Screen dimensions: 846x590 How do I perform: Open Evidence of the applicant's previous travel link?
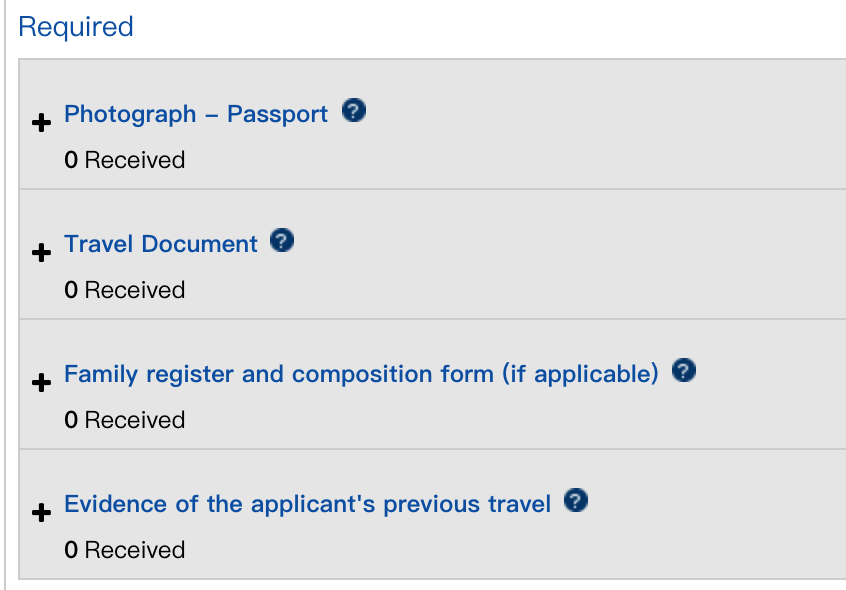[x=307, y=504]
